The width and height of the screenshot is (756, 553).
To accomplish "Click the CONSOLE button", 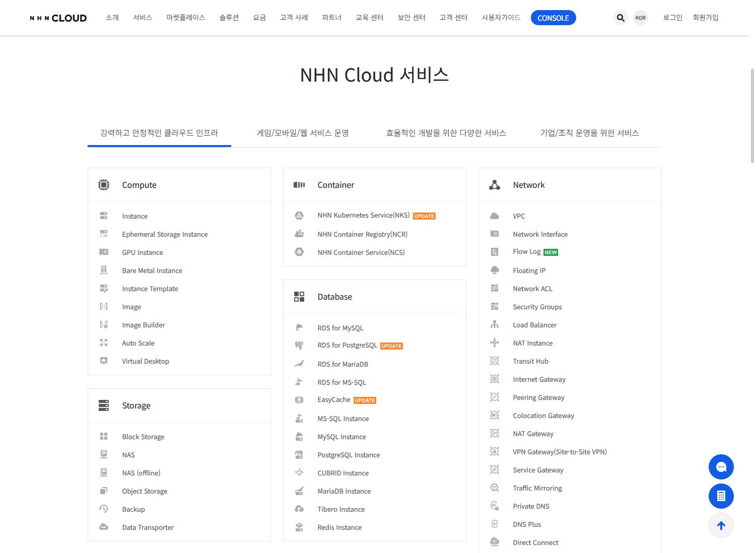I will click(554, 18).
